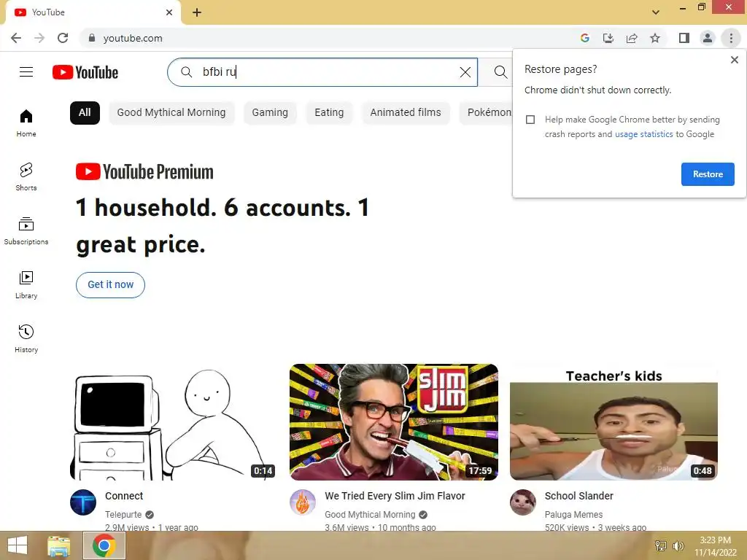
Task: Click the YouTube logo
Action: tap(85, 72)
